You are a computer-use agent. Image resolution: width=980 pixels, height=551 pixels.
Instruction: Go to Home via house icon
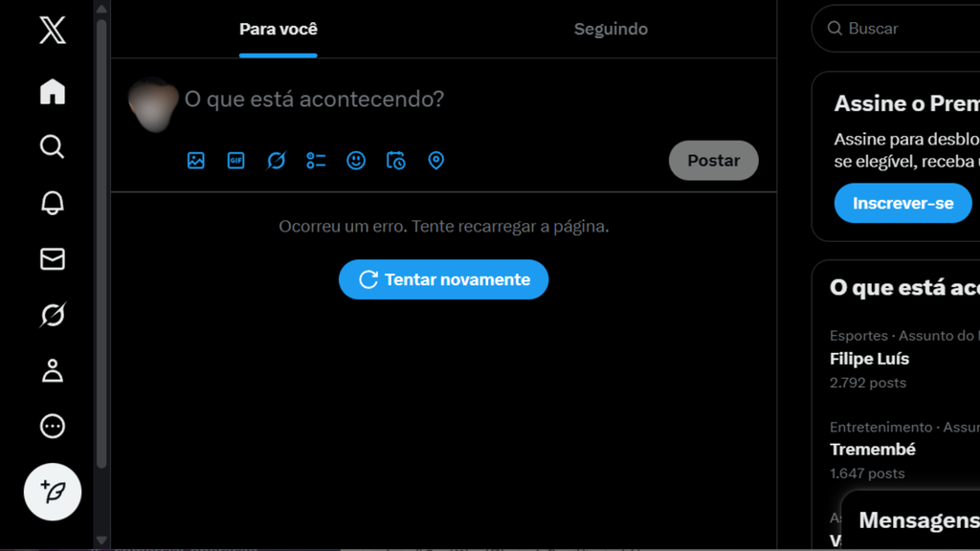[x=53, y=92]
